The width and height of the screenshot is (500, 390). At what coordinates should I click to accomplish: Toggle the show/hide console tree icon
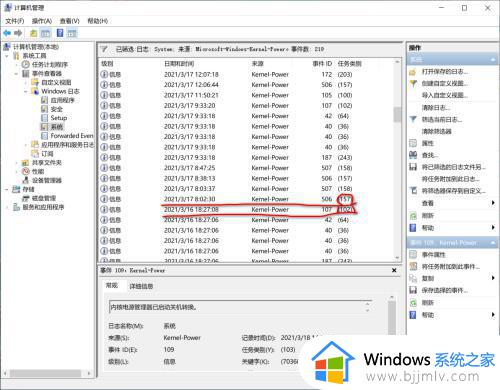45,33
